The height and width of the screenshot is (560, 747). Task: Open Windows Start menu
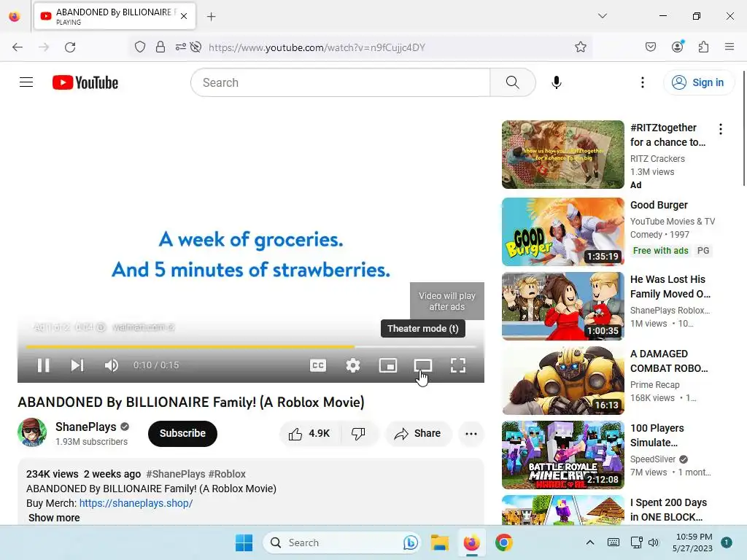(x=244, y=542)
